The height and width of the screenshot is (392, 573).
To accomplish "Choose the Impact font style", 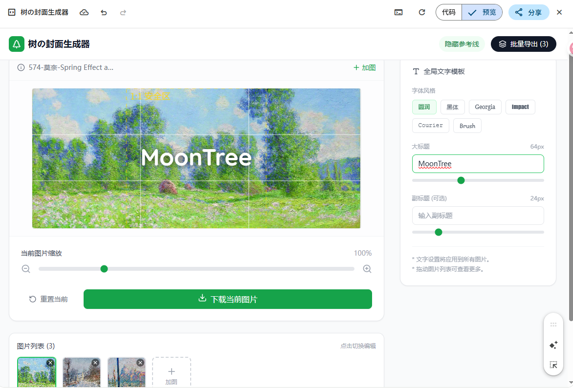I will (x=520, y=107).
